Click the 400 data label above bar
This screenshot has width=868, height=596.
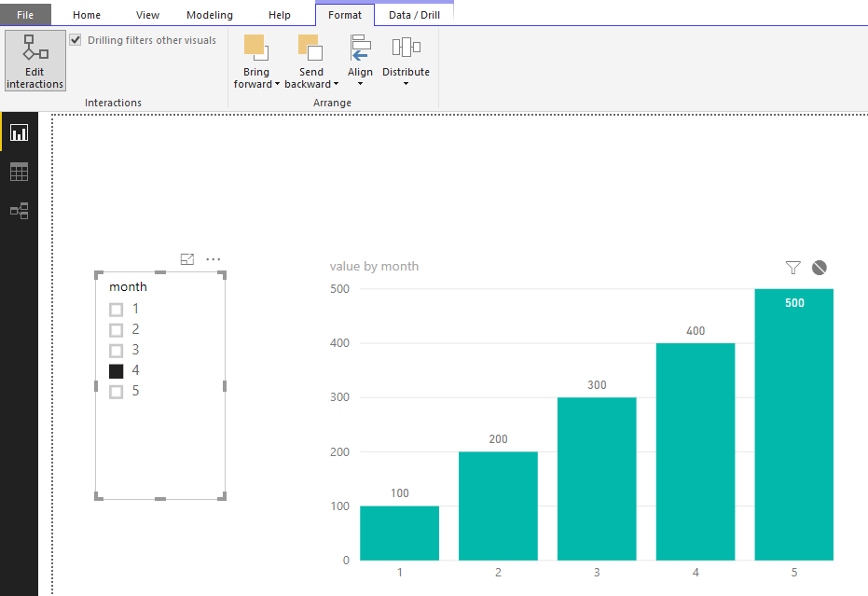(x=696, y=331)
